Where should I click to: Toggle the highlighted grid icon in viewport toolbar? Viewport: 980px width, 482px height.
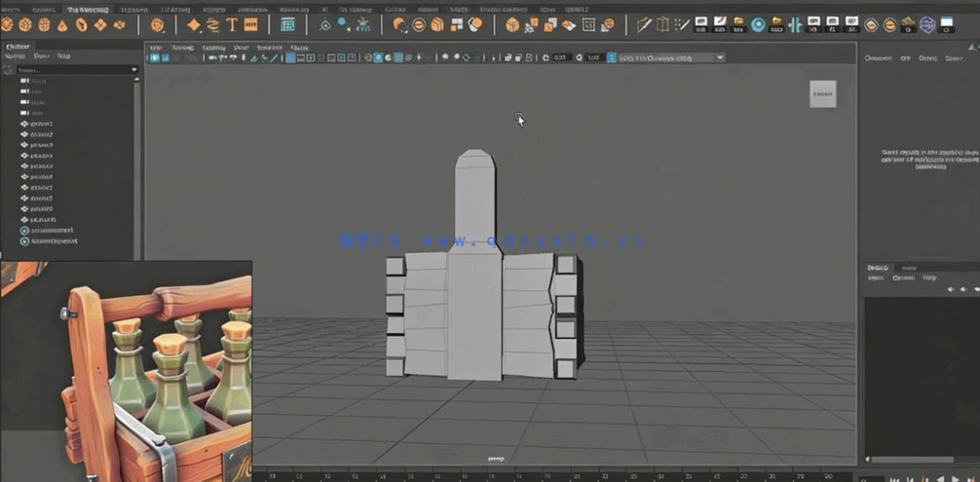point(290,57)
